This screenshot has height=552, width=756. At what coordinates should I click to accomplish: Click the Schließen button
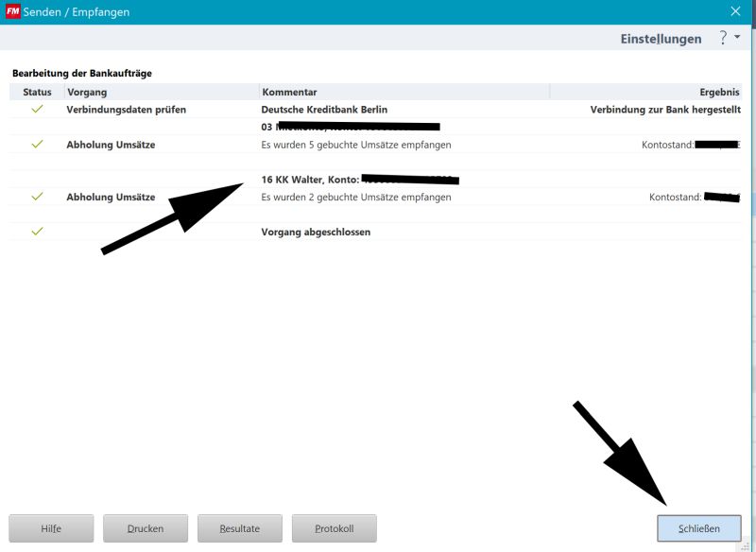click(698, 528)
